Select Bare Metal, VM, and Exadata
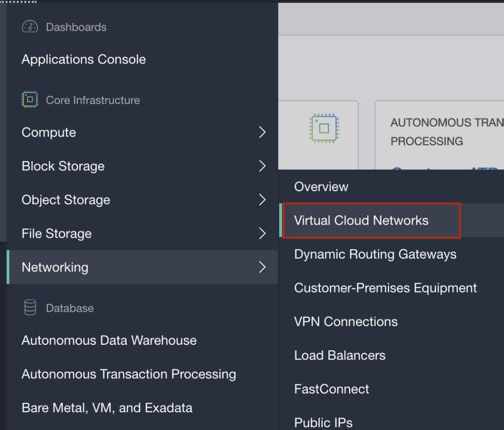The width and height of the screenshot is (504, 430). pyautogui.click(x=107, y=408)
